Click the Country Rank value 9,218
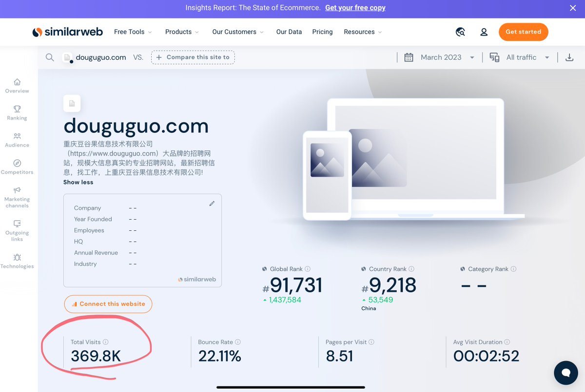This screenshot has width=585, height=392. pos(389,285)
